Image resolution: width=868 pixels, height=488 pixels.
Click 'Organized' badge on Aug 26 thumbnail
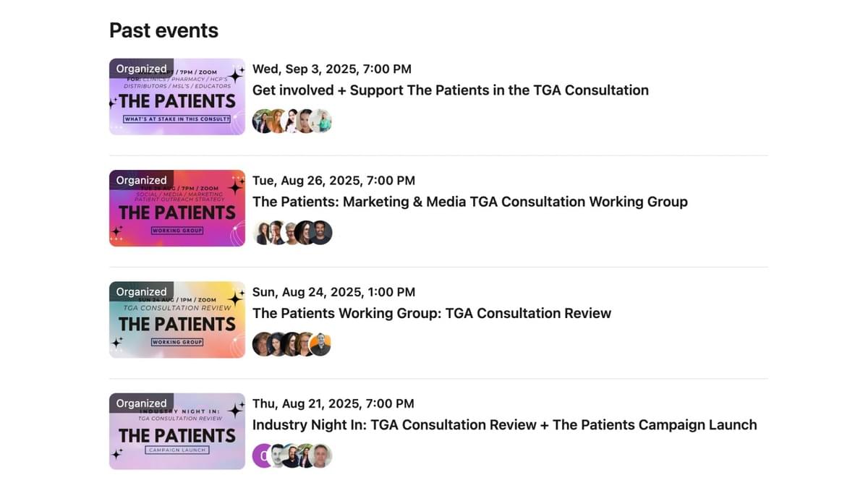pyautogui.click(x=141, y=180)
